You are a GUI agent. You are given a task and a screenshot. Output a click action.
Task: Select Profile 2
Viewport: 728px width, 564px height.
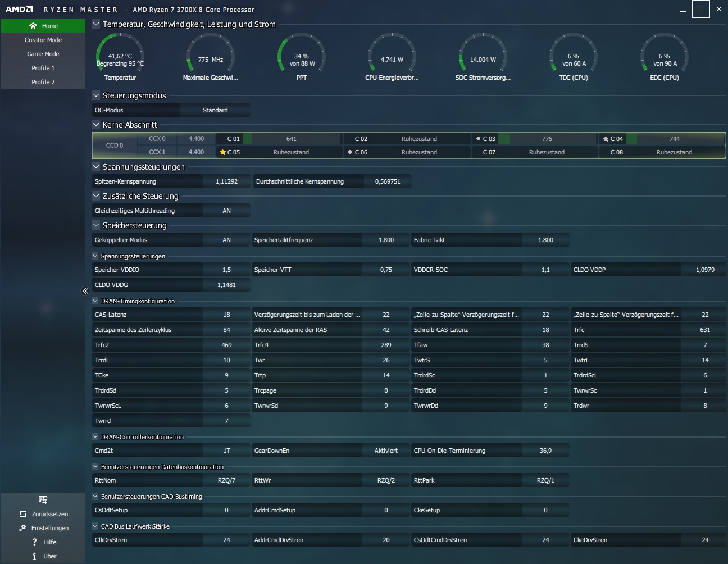43,82
